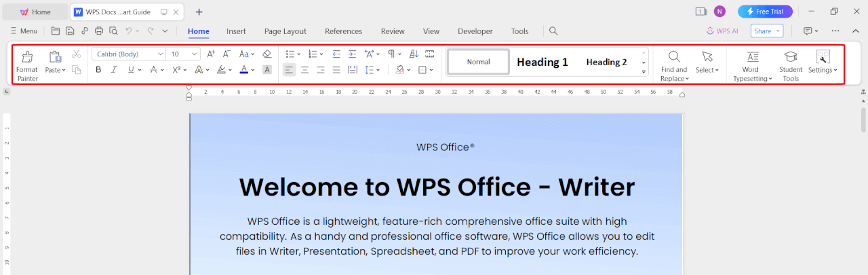This screenshot has height=275, width=868.
Task: Open the bullet list icon
Action: 290,54
